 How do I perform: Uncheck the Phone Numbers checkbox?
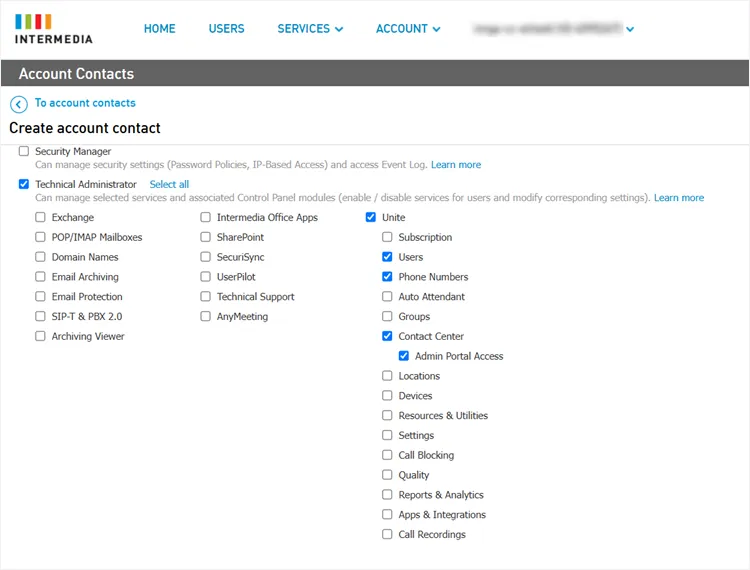pos(387,277)
